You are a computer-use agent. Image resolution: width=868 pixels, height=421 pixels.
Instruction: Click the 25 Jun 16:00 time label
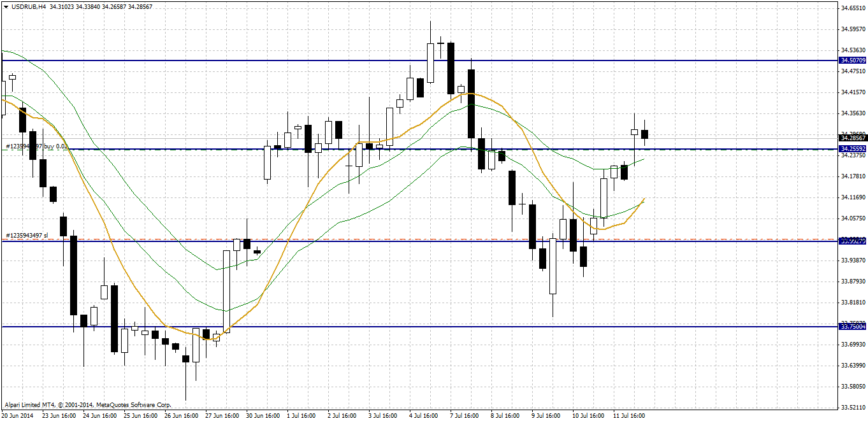point(140,416)
